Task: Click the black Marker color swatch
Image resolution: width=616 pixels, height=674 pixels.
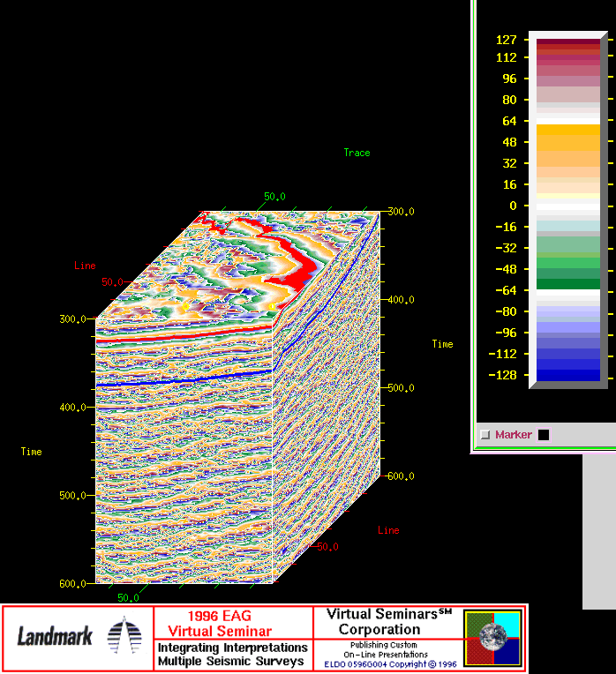Action: point(544,435)
